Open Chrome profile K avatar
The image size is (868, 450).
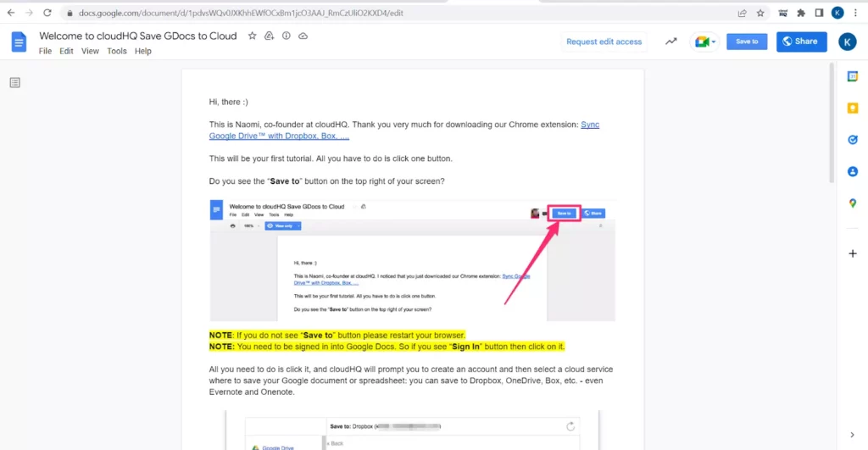(837, 14)
